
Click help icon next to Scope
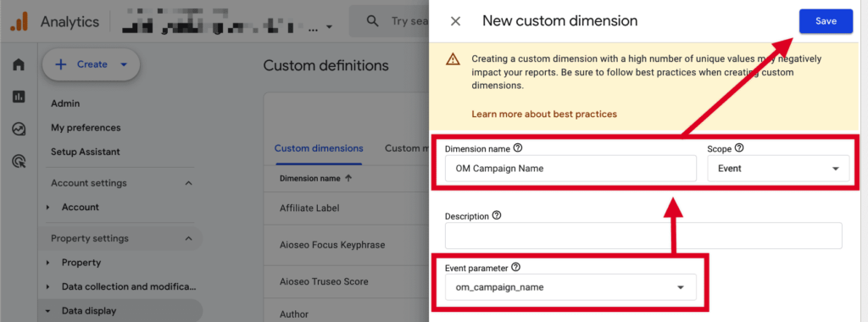pyautogui.click(x=739, y=147)
